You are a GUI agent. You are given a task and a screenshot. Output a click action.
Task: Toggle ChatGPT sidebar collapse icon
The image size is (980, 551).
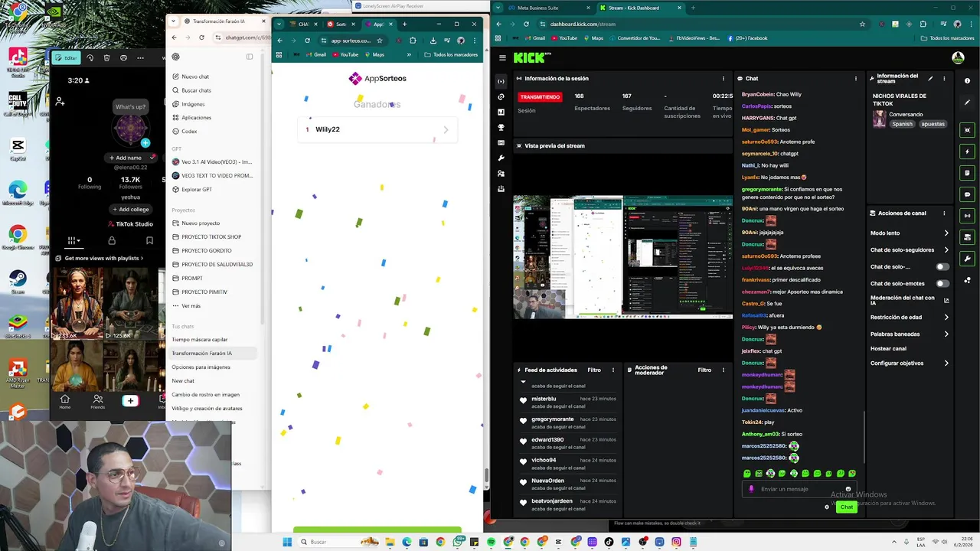[250, 57]
